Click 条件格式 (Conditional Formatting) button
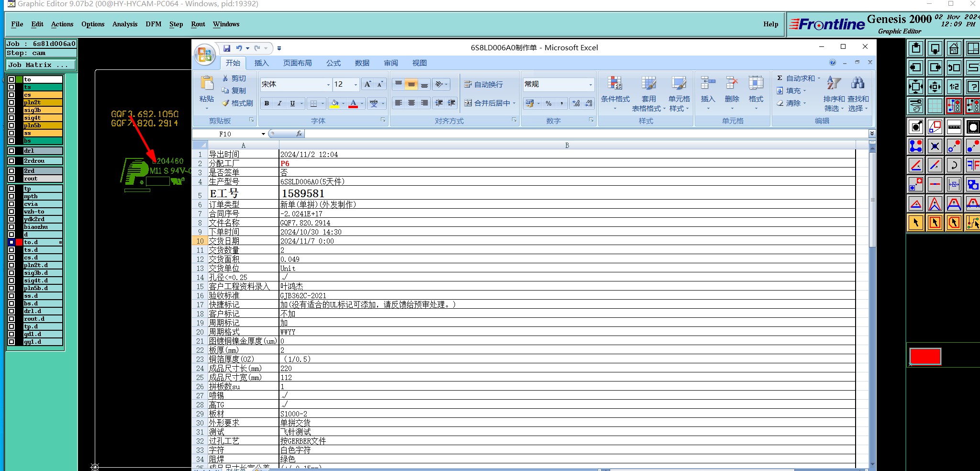The width and height of the screenshot is (980, 471). click(x=615, y=93)
